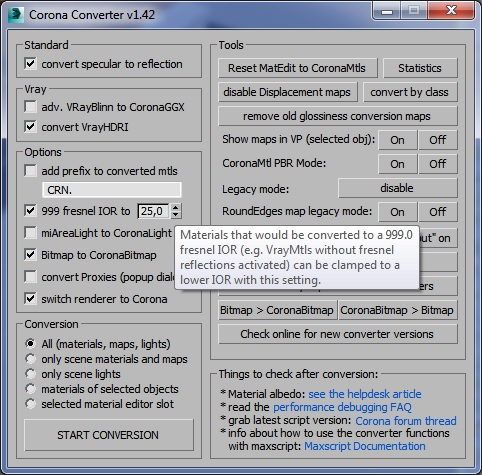Choose materials of selected objects option
Image resolution: width=482 pixels, height=475 pixels.
[x=30, y=389]
